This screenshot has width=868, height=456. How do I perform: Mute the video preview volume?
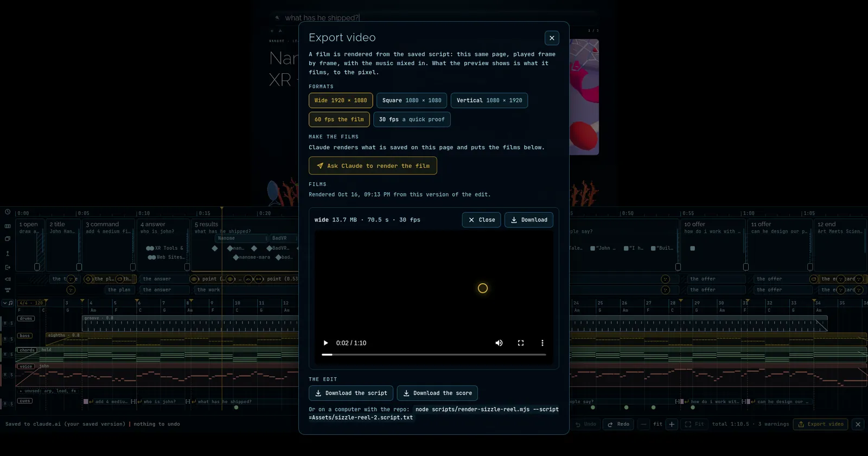499,343
